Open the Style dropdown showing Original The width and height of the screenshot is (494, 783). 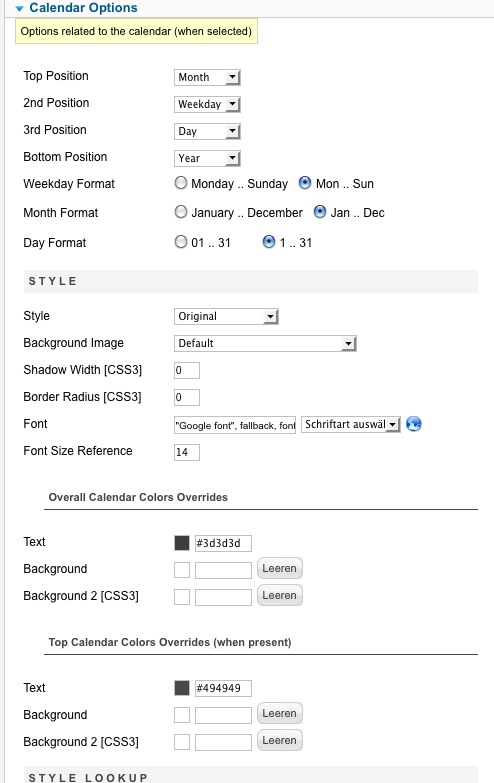tap(226, 316)
